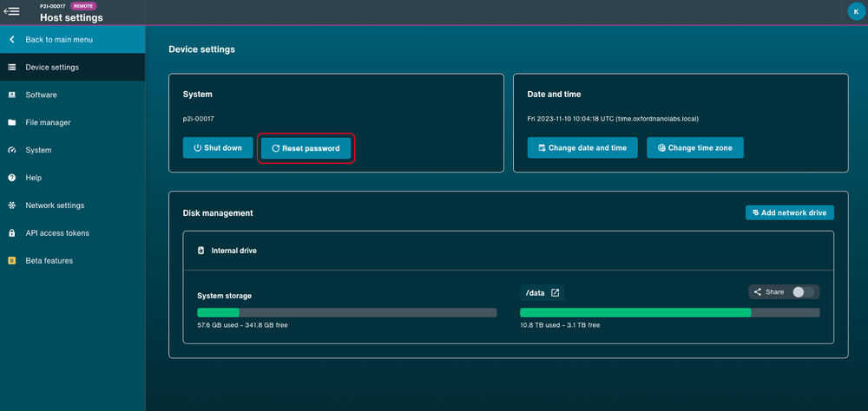
Task: Toggle the Share switch for /data
Action: [x=803, y=292]
